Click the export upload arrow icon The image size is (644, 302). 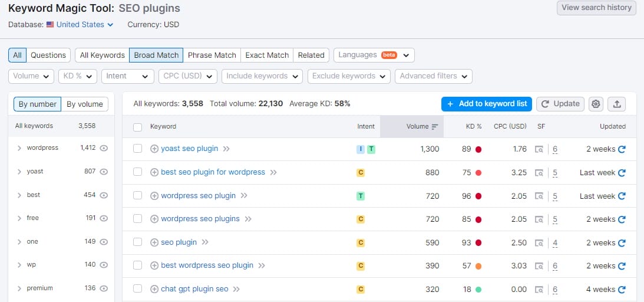616,104
